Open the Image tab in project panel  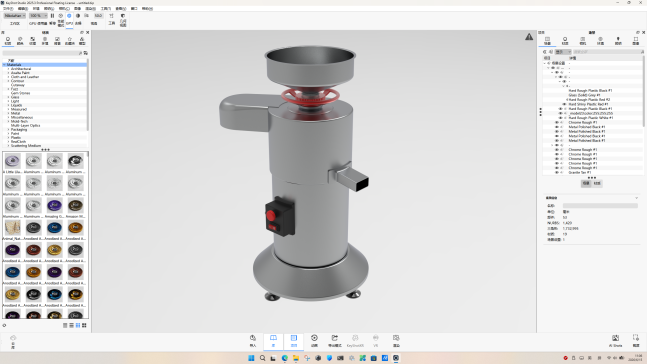click(636, 40)
